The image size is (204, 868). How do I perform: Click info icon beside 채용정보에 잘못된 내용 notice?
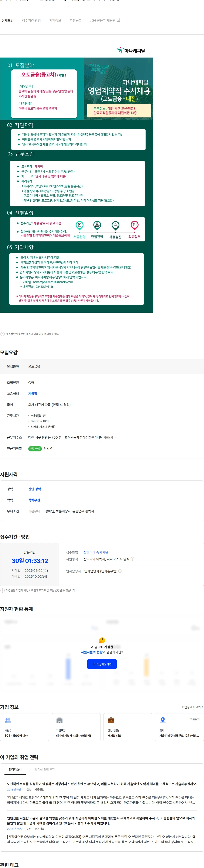point(3,334)
